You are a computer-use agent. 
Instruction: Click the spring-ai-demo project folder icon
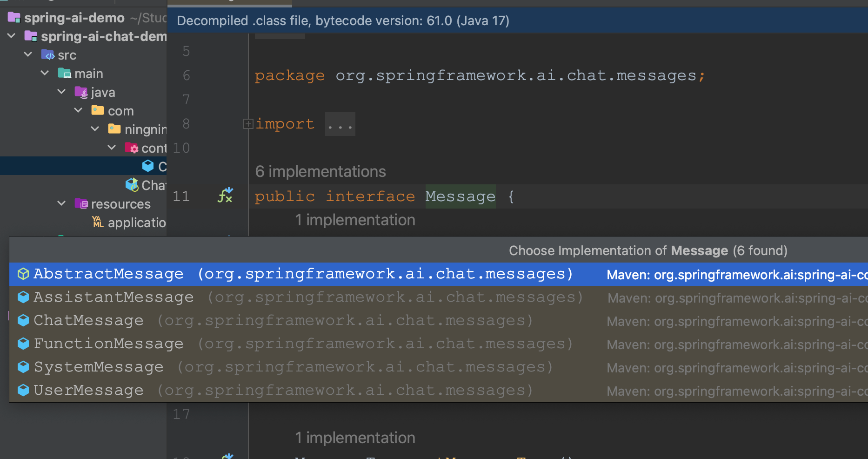point(14,18)
